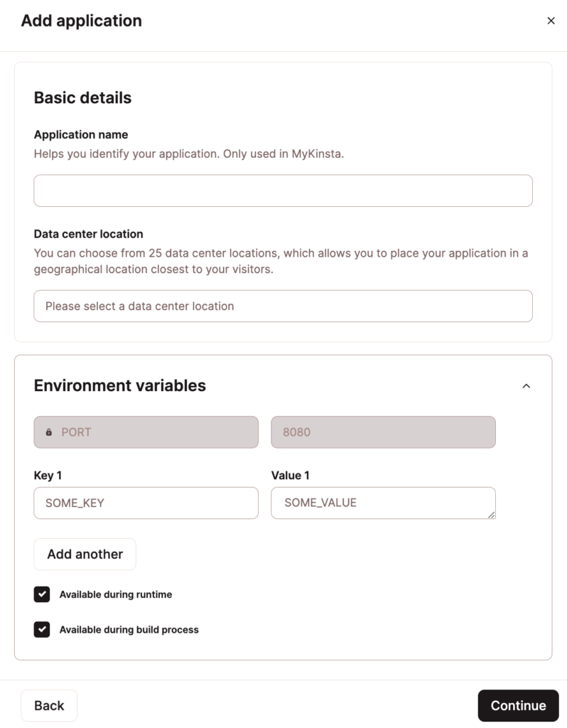Toggle the runtime availability checkbox
This screenshot has height=728, width=567.
click(41, 594)
